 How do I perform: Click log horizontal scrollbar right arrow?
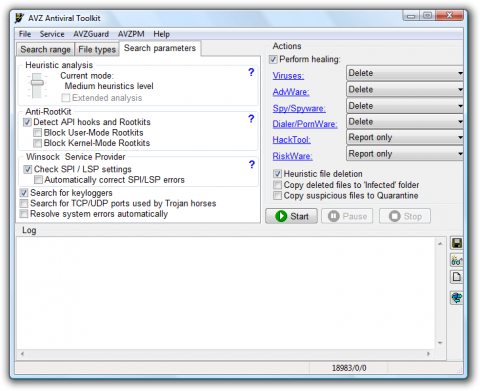[x=429, y=354]
